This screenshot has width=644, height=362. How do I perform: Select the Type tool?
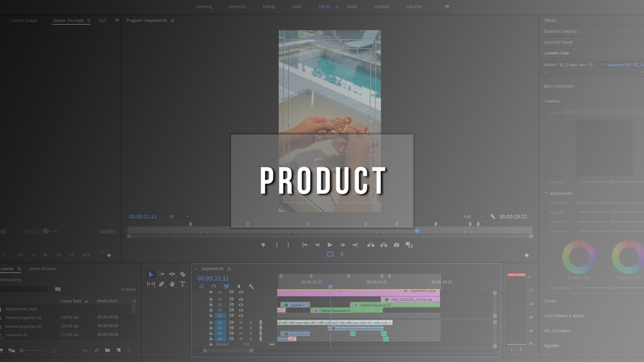pos(183,284)
